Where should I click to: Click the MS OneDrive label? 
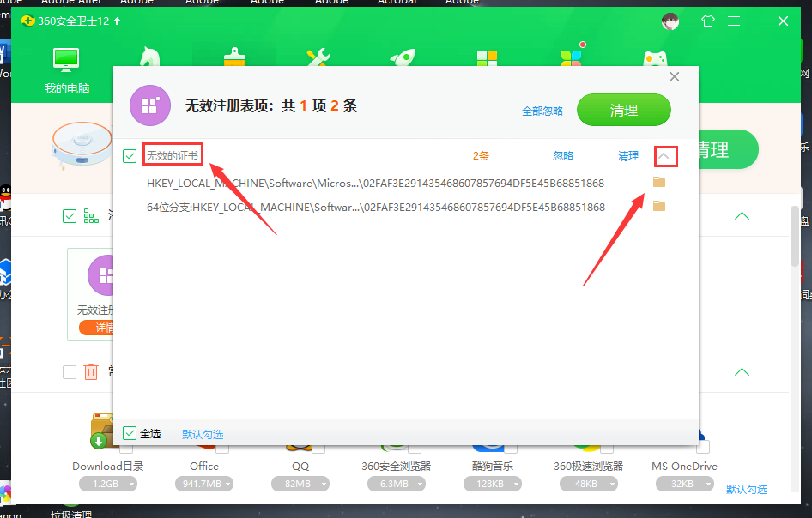[x=685, y=467]
